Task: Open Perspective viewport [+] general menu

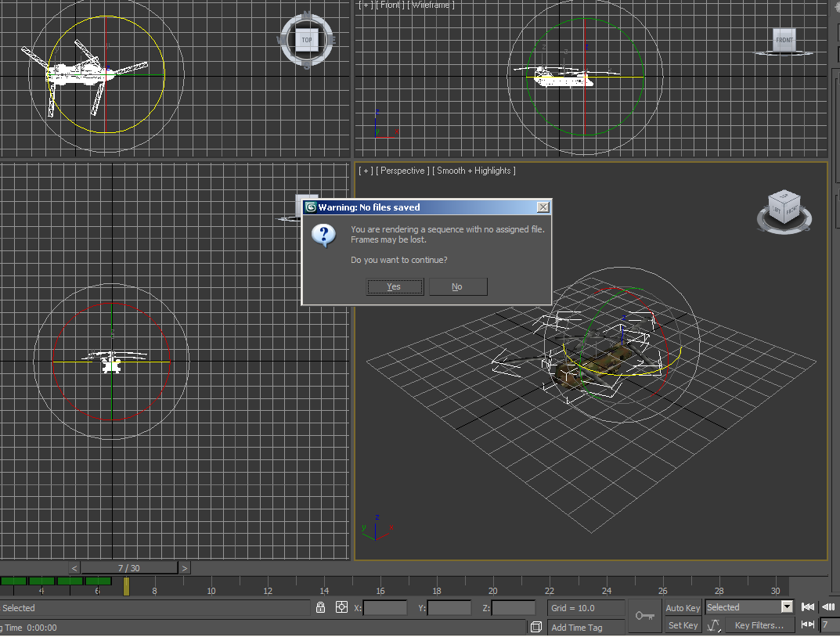Action: pos(366,171)
